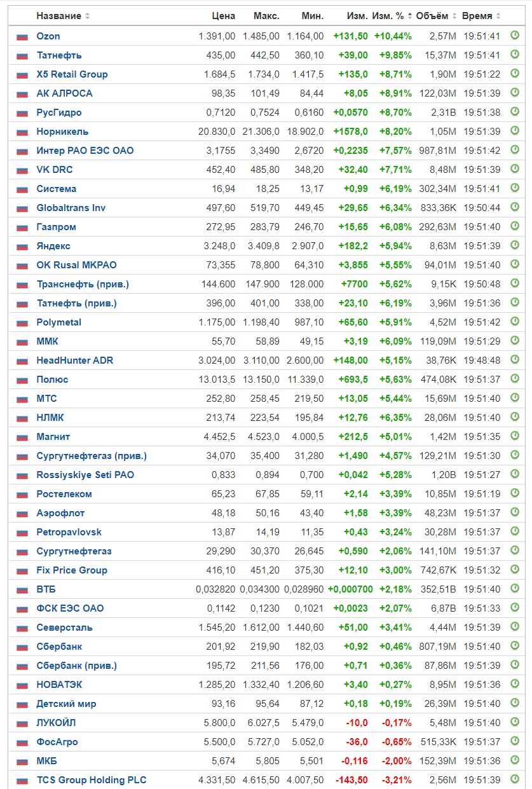This screenshot has width=532, height=789.
Task: Click the Russian flag icon beside МТС
Action: [22, 399]
